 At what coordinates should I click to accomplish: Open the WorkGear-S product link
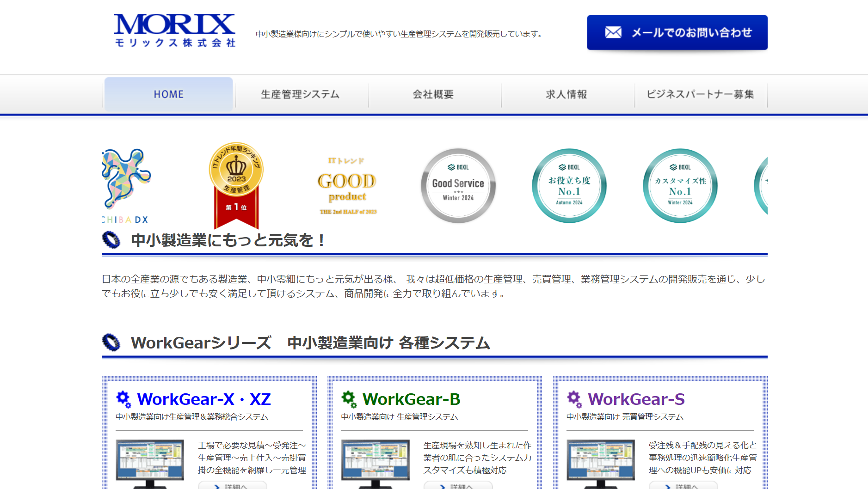(x=636, y=399)
